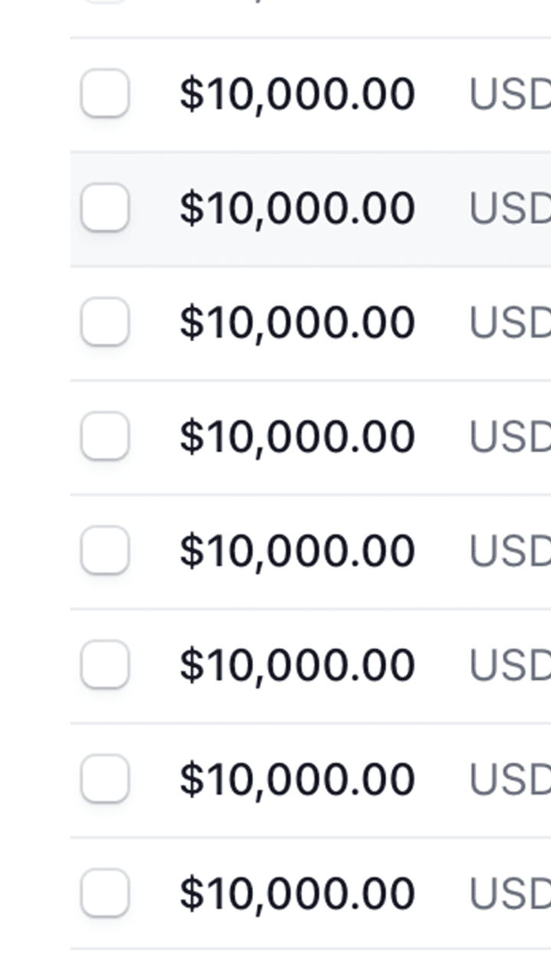Image resolution: width=551 pixels, height=980 pixels.
Task: Tick the checkbox in the last row
Action: [x=105, y=892]
